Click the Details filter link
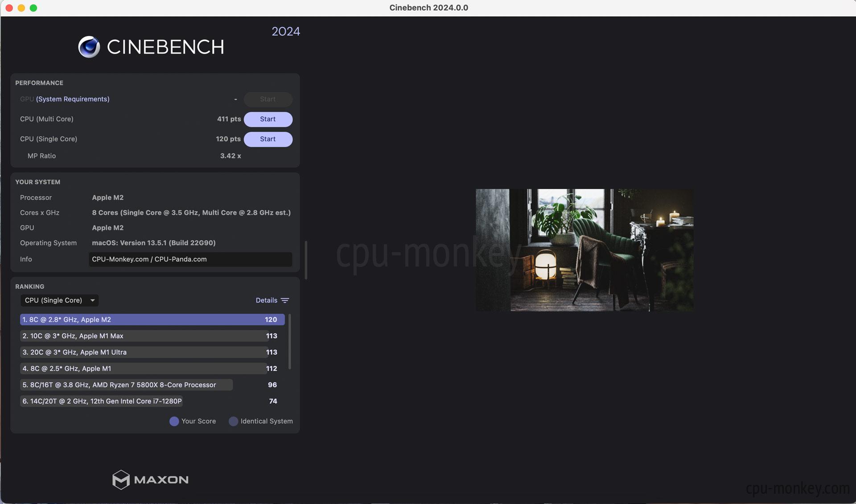The width and height of the screenshot is (856, 504). 267,300
